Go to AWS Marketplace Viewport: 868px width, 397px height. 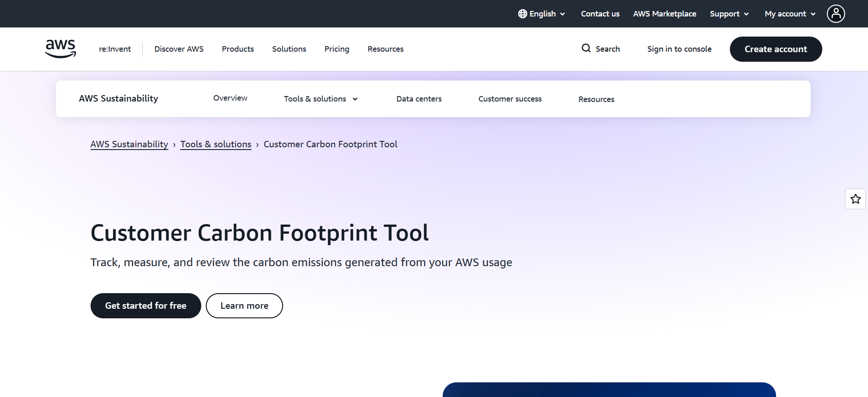[x=664, y=14]
